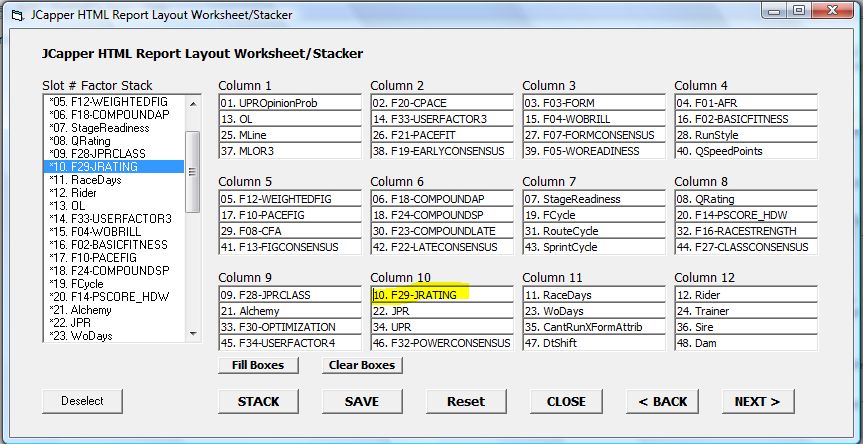Click the 27. F07-FORMCONSENSUS box

593,135
